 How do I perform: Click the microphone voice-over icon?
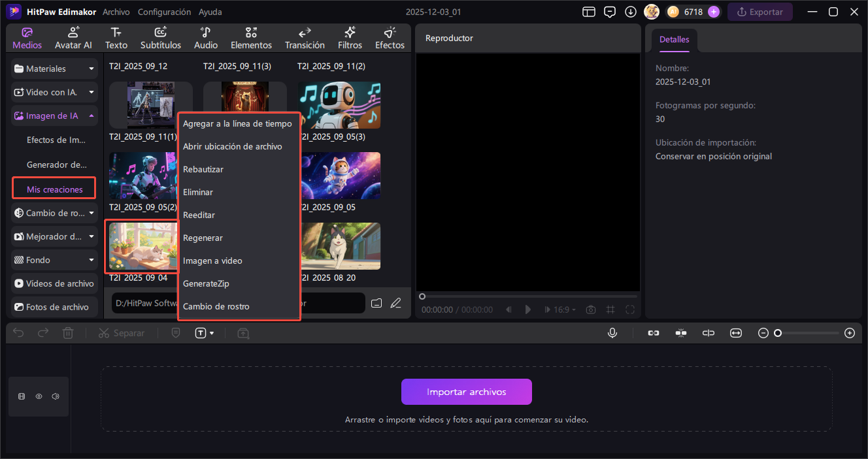612,333
